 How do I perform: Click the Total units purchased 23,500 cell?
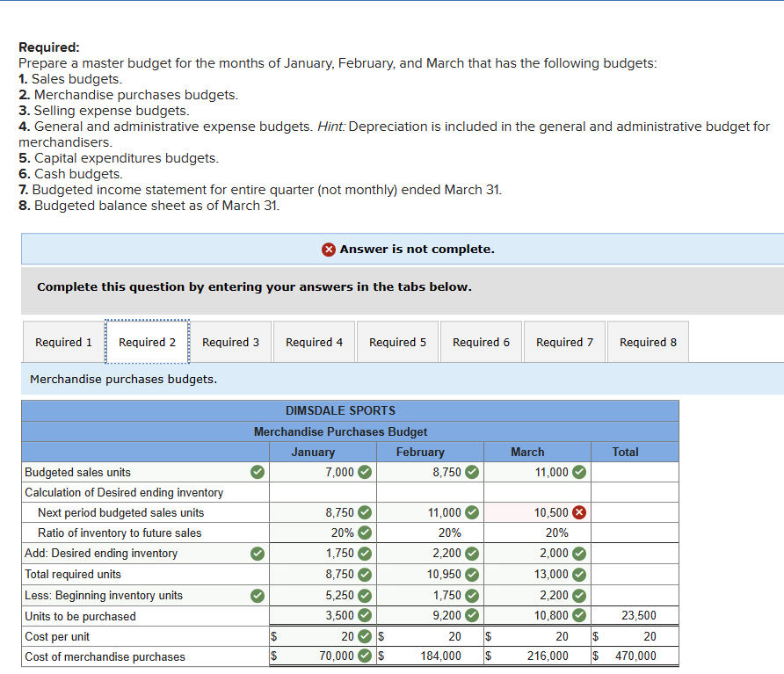tap(635, 615)
